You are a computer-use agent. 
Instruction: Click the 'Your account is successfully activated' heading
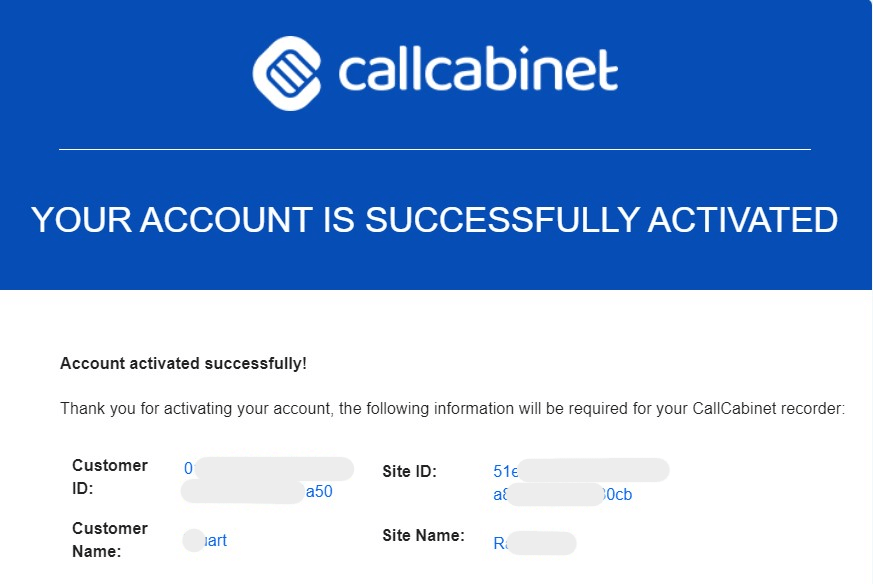click(434, 219)
